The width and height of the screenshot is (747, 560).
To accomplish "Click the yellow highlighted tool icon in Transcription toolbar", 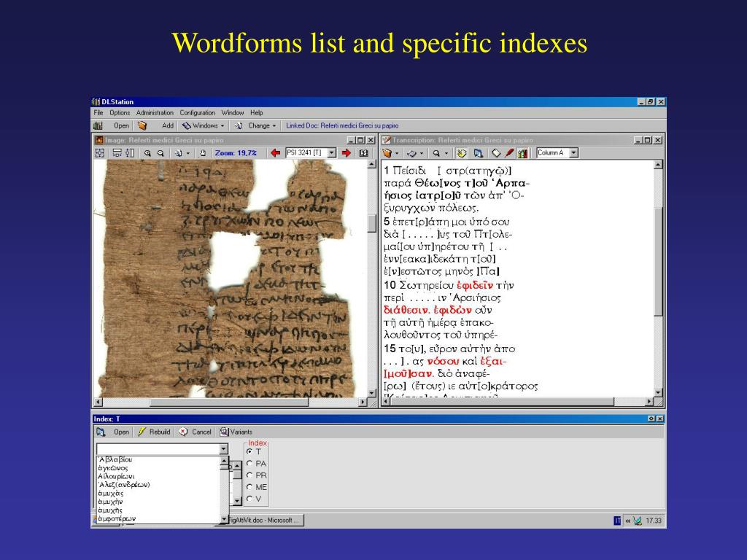I will [x=461, y=153].
